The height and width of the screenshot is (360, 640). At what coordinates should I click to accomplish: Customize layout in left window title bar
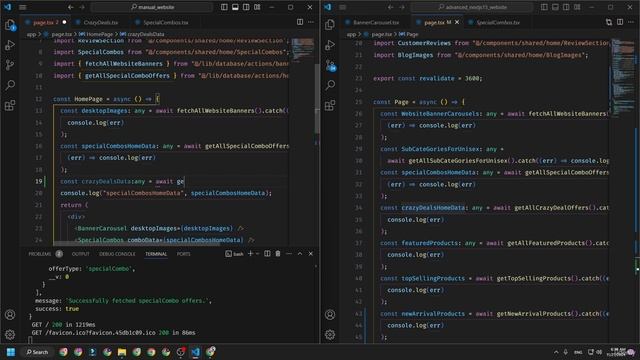257,7
